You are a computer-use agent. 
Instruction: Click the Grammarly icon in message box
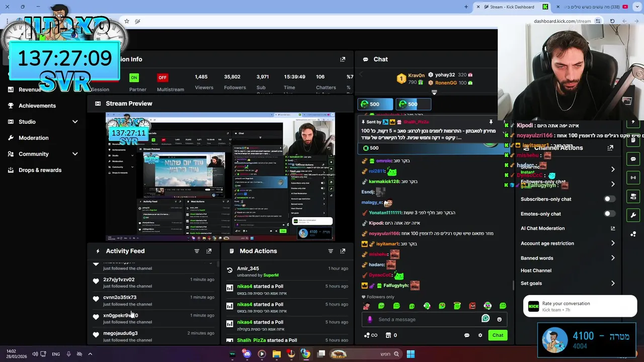[x=486, y=318]
